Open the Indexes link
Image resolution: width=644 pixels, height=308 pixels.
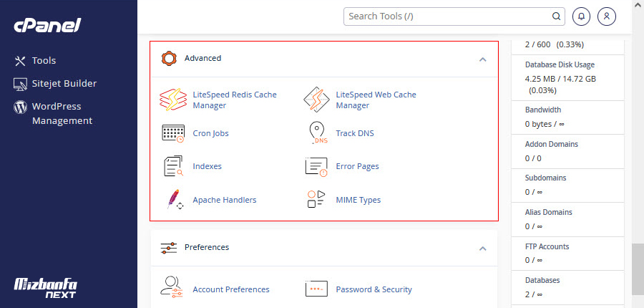pos(207,166)
